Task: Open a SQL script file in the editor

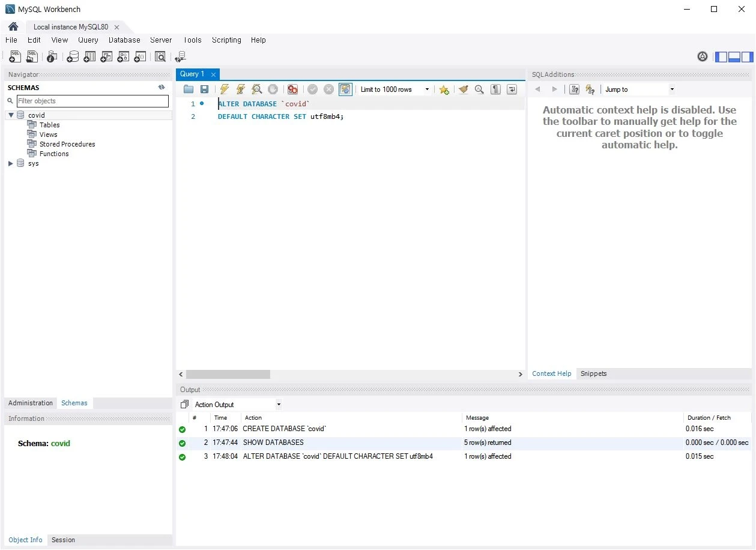Action: point(189,89)
